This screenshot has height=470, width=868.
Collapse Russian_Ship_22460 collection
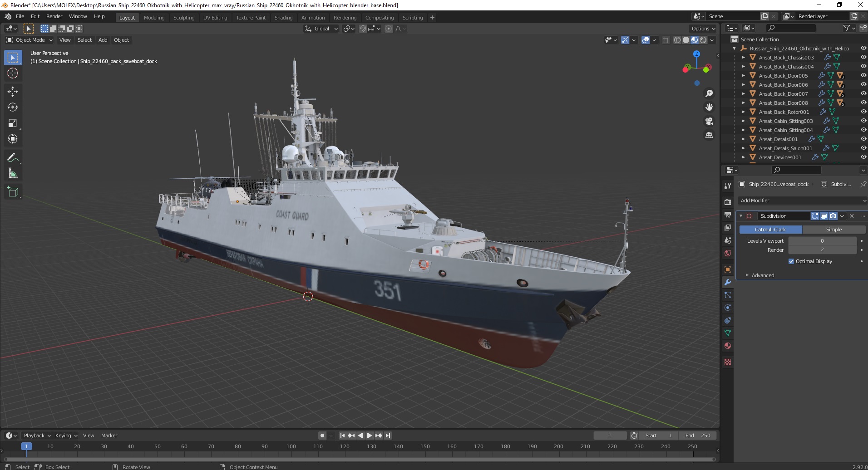[x=734, y=49]
